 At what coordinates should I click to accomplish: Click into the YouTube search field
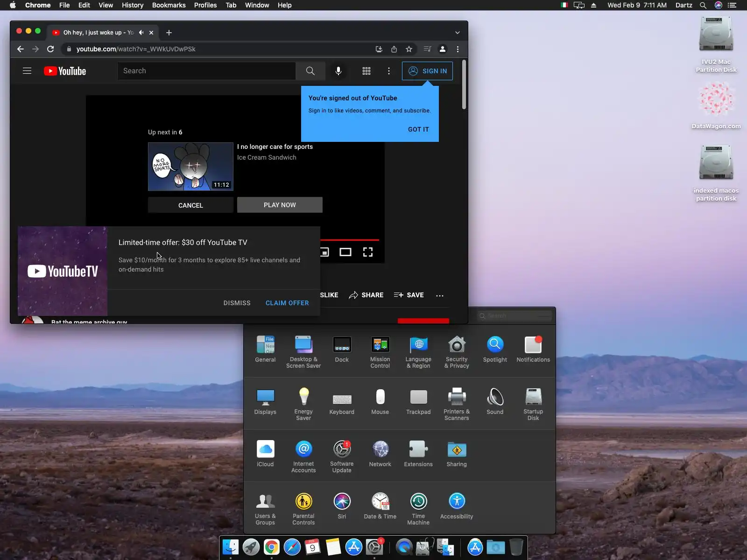206,71
